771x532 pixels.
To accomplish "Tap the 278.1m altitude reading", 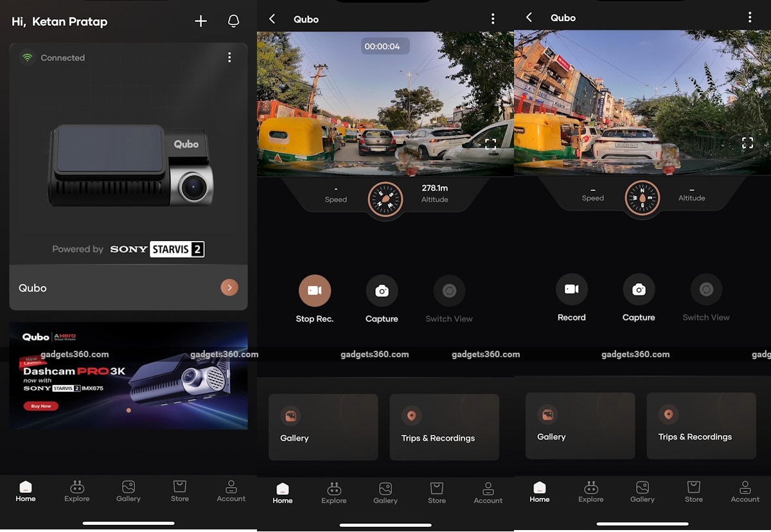I will tap(435, 188).
